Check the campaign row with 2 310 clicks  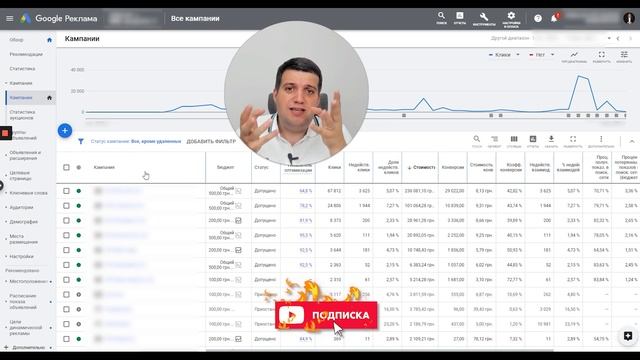(66, 280)
